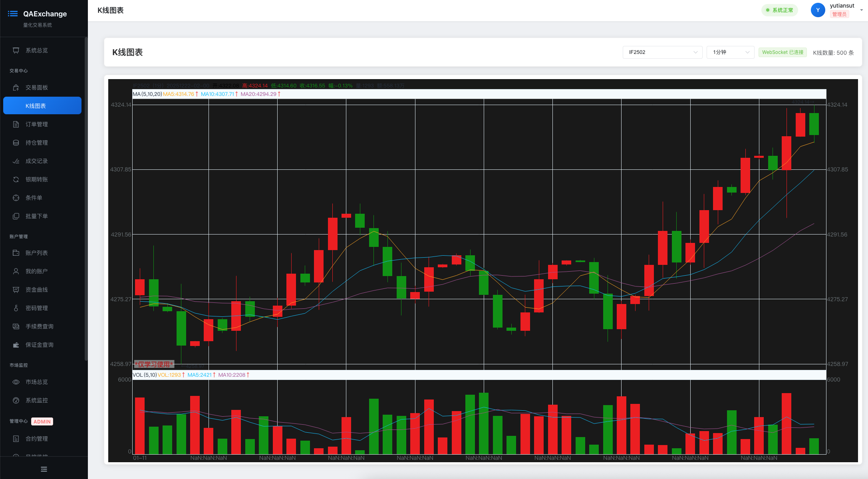The height and width of the screenshot is (479, 868).
Task: Click the blue Y user avatar
Action: [x=818, y=10]
